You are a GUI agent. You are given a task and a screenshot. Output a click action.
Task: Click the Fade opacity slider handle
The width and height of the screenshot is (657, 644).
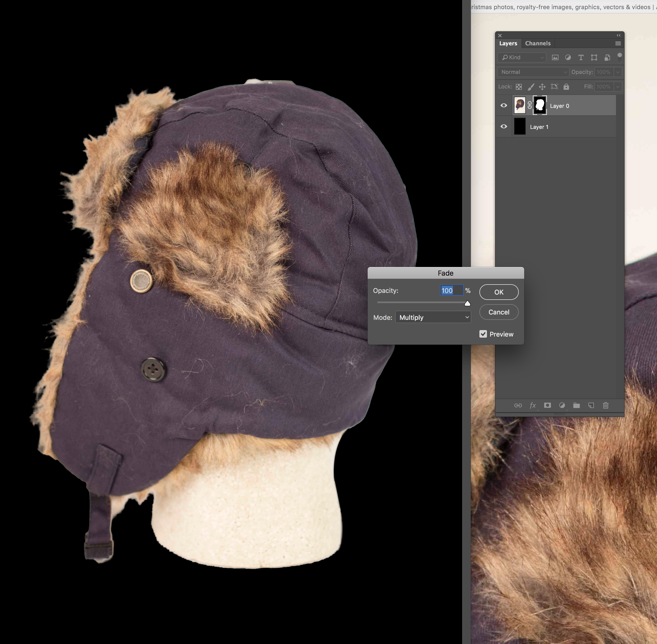pyautogui.click(x=468, y=303)
